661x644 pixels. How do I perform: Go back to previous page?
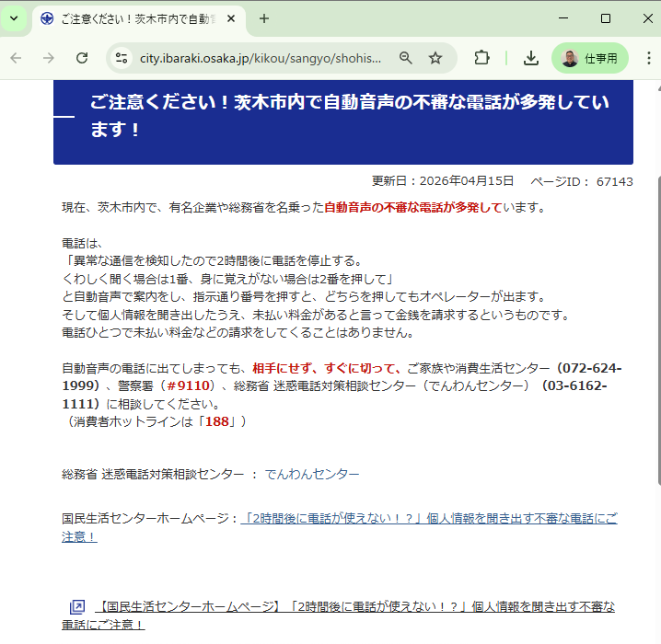pos(16,58)
